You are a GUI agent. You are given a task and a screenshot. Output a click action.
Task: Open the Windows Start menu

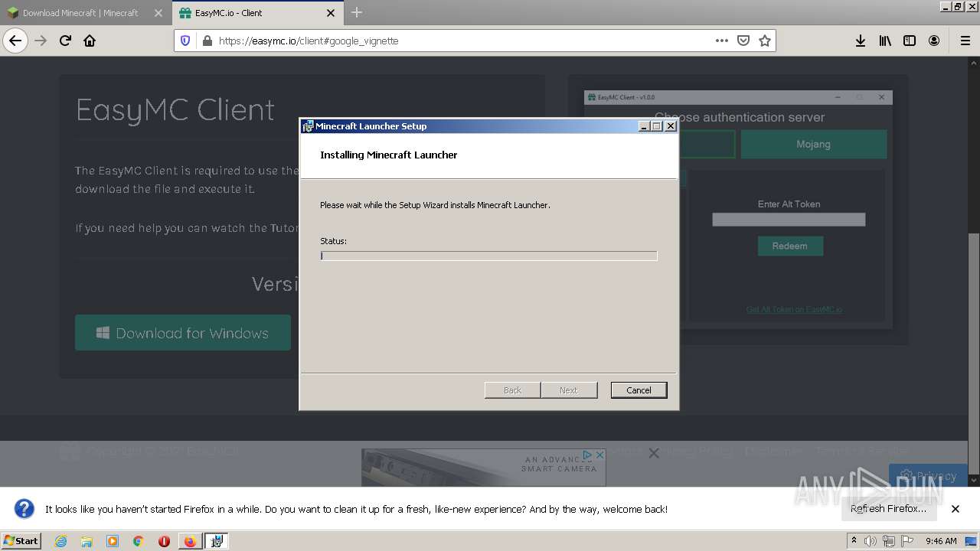[x=21, y=541]
